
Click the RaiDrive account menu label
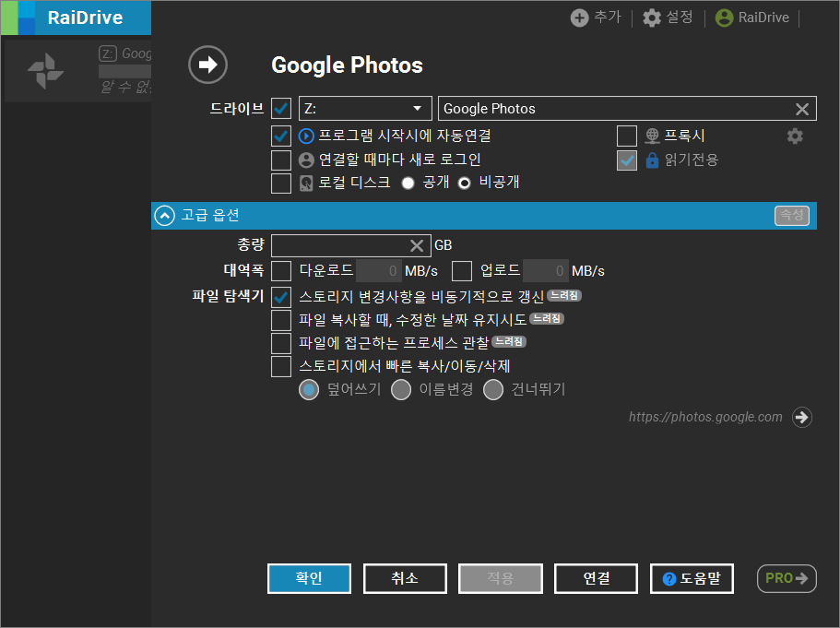[x=763, y=18]
